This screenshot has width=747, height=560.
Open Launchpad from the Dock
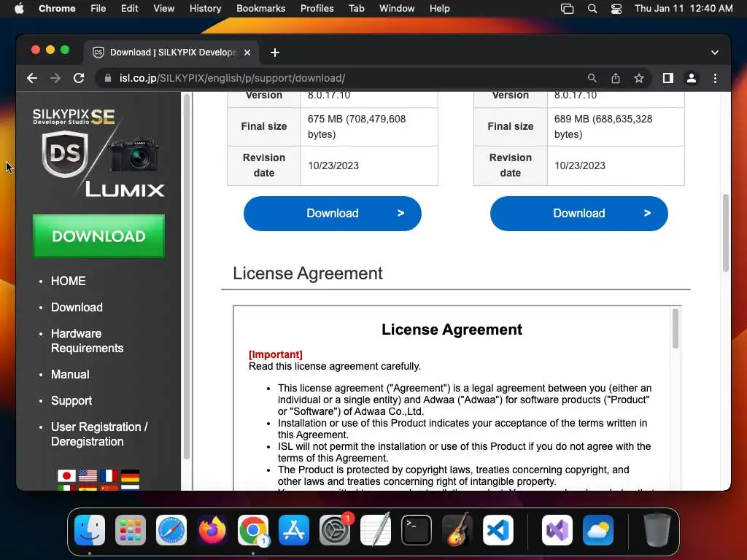(x=131, y=530)
